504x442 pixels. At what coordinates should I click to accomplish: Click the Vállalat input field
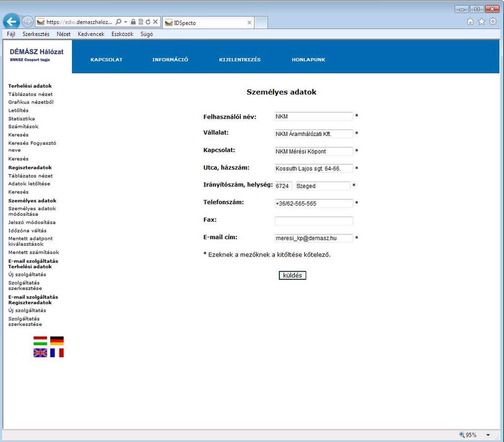[x=314, y=133]
